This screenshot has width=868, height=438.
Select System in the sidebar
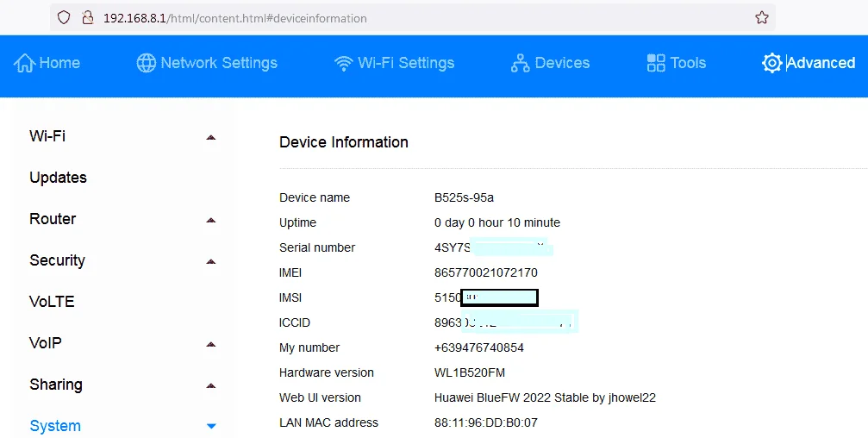[x=55, y=426]
